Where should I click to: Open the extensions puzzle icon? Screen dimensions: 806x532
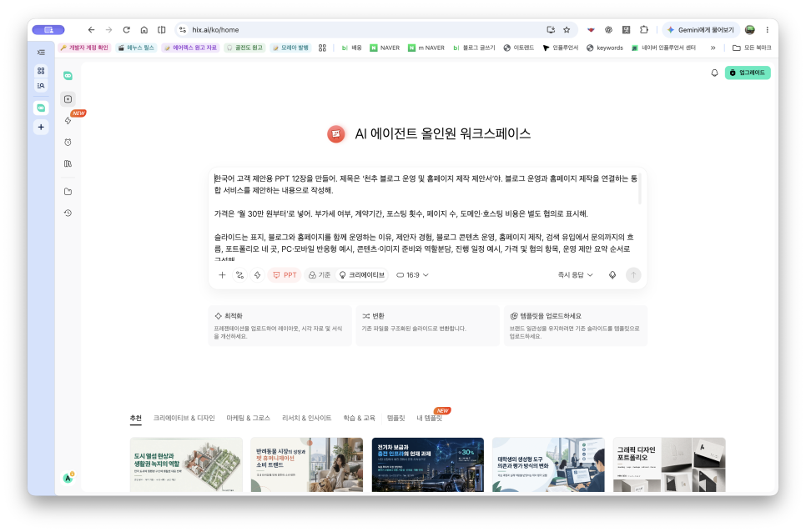pyautogui.click(x=643, y=30)
